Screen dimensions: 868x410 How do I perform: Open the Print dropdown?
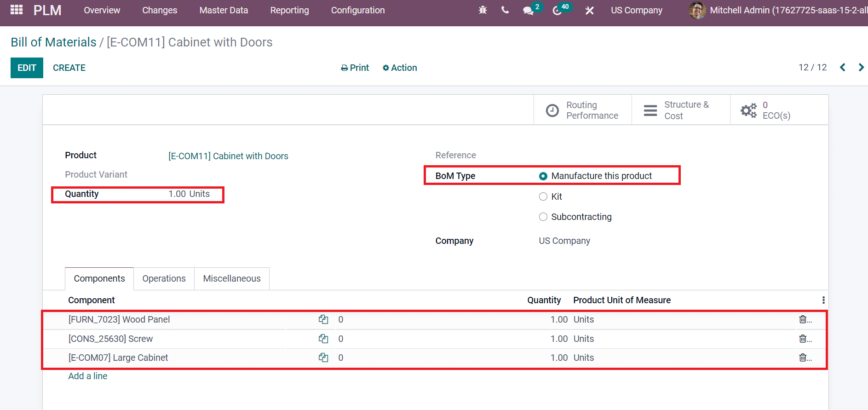point(355,68)
